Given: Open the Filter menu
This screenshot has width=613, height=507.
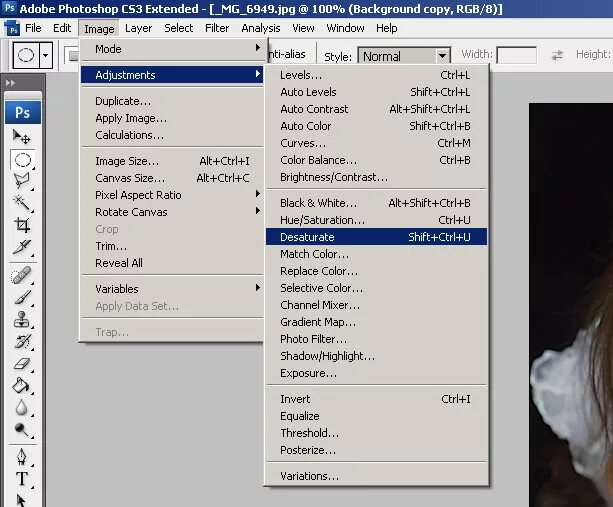Looking at the screenshot, I should coord(217,28).
